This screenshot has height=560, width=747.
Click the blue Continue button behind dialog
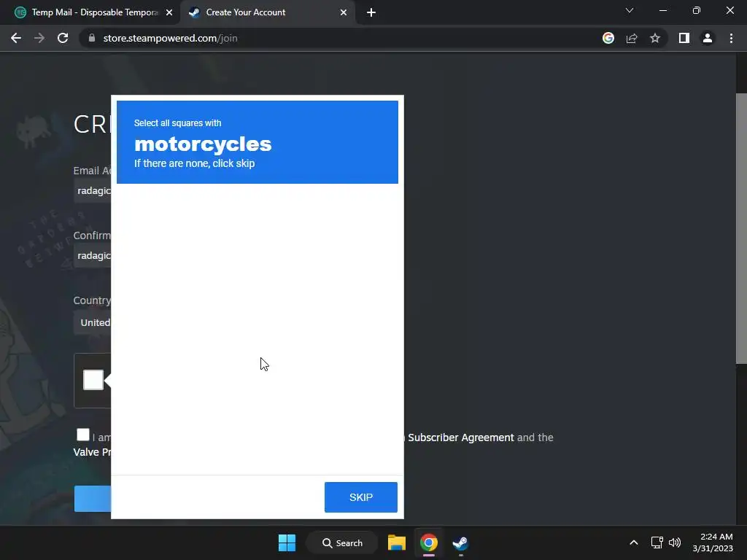click(x=93, y=499)
